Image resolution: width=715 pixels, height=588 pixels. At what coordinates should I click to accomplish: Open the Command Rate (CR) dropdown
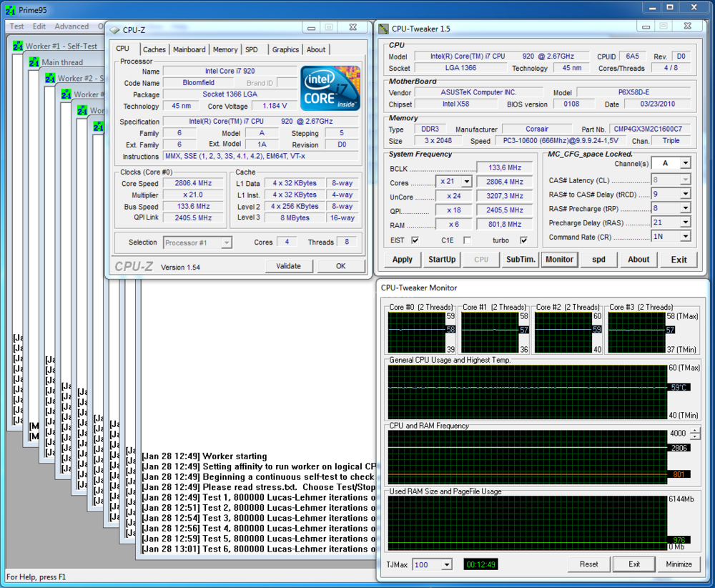[686, 236]
